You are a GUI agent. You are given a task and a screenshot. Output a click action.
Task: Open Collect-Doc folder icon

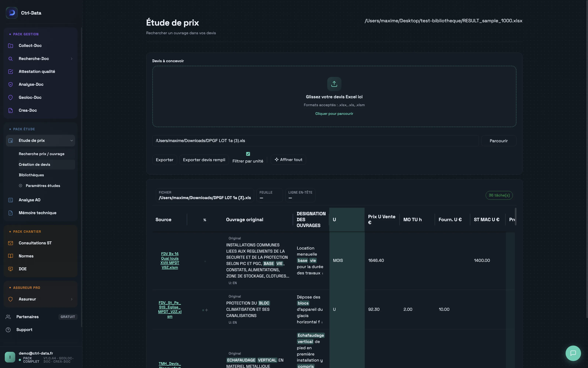click(10, 45)
